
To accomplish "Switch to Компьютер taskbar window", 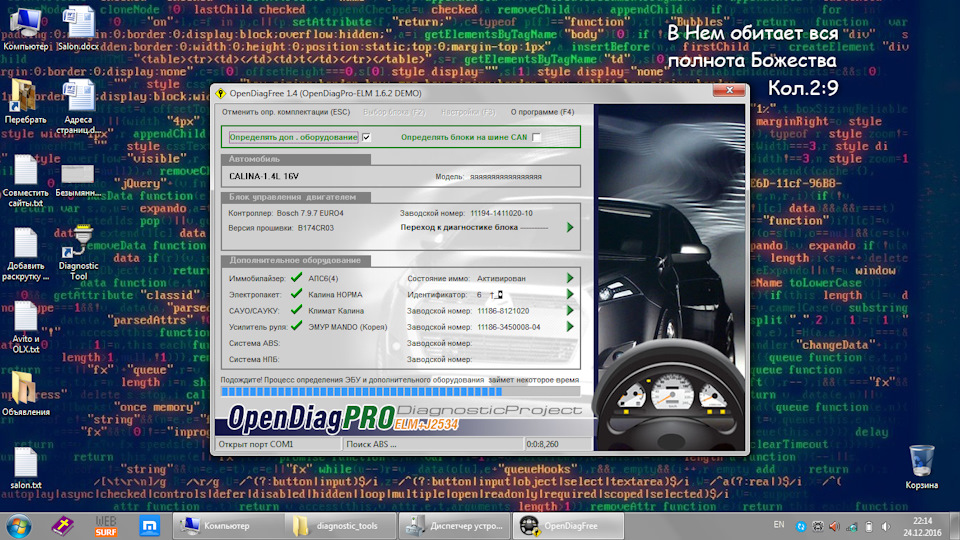I will pos(228,526).
